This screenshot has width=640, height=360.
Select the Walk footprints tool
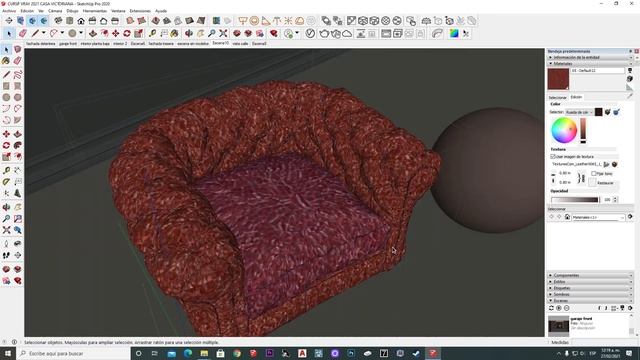point(6,255)
